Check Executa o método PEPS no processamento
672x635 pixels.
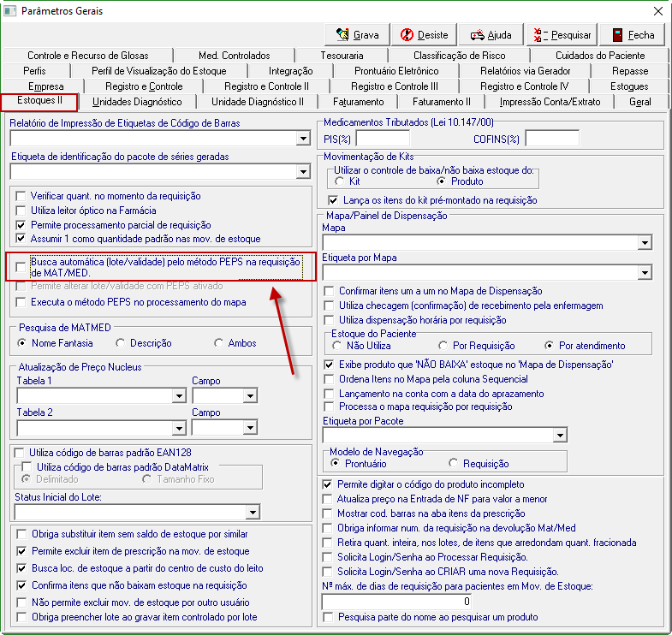(x=21, y=302)
